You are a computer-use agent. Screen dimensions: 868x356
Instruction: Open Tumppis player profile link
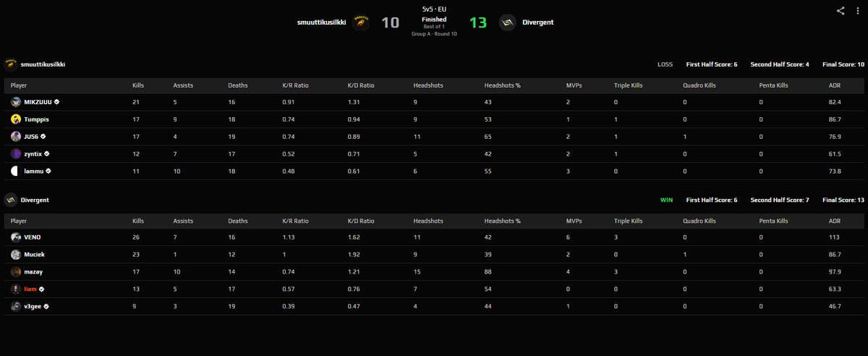37,119
